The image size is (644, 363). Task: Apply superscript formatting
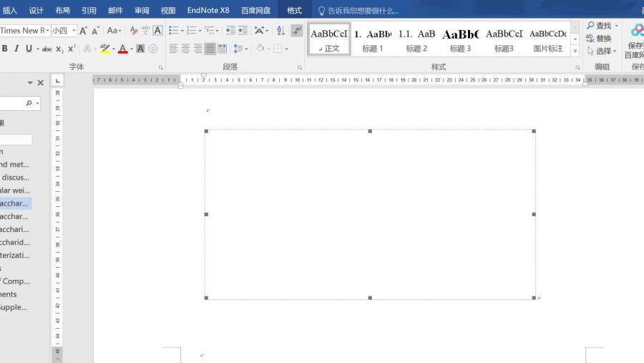pos(72,49)
